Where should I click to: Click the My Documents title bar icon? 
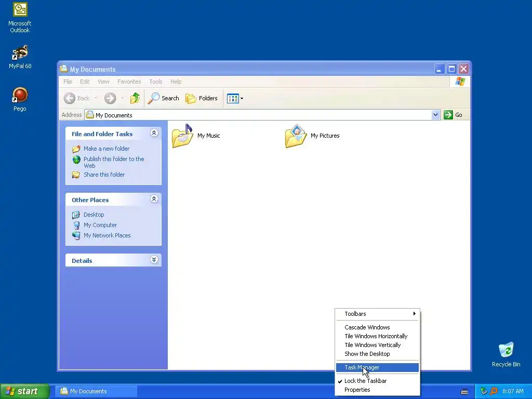[64, 69]
